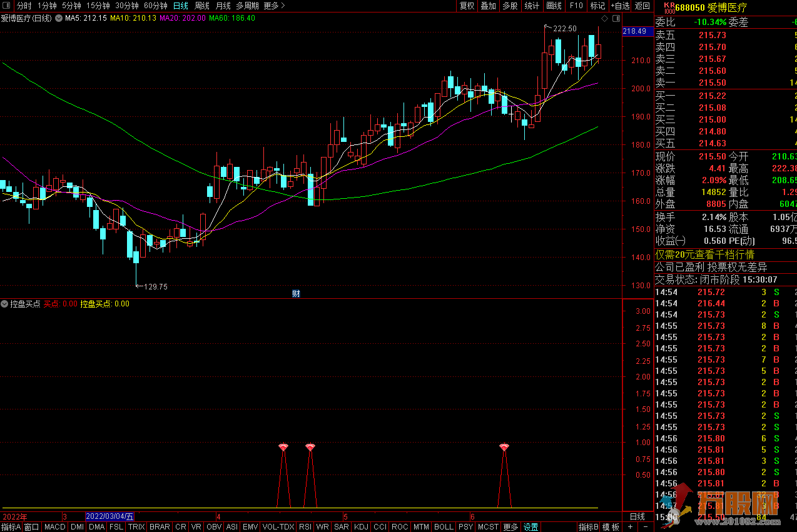Open the 模板 template menu
The height and width of the screenshot is (532, 797).
(611, 527)
